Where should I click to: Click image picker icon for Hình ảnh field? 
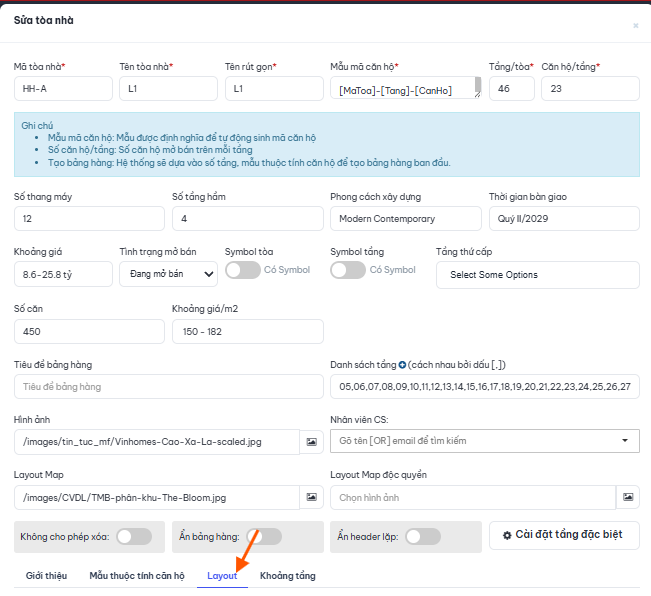click(x=311, y=442)
